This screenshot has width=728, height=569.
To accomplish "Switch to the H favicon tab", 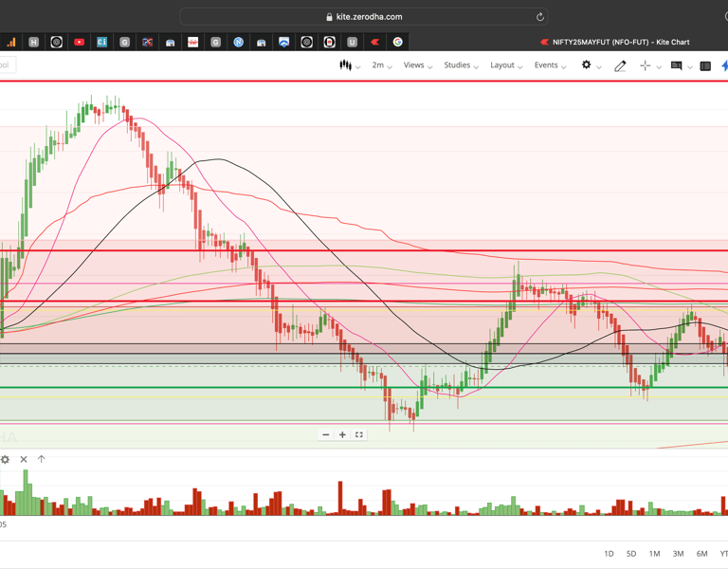I will [33, 43].
